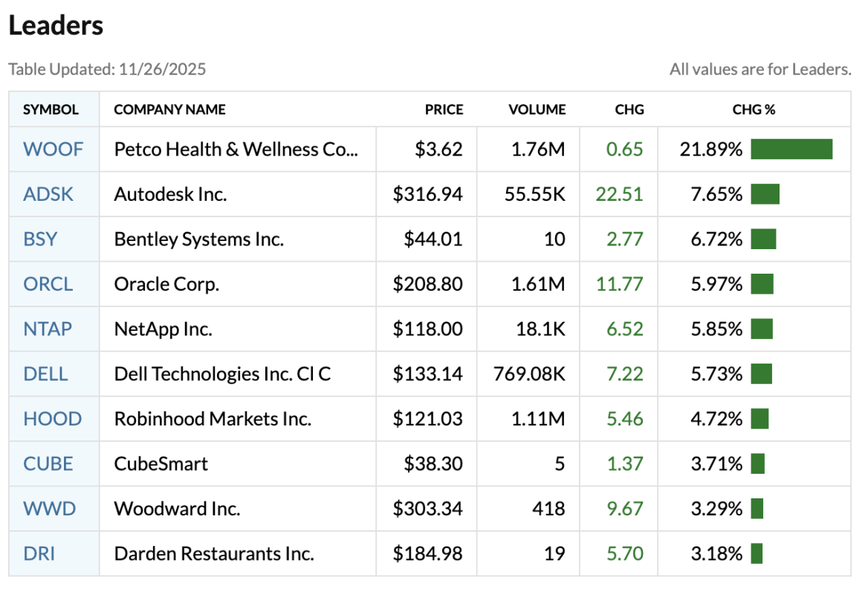This screenshot has width=868, height=595.
Task: Sort table by VOLUME header
Action: pyautogui.click(x=537, y=110)
